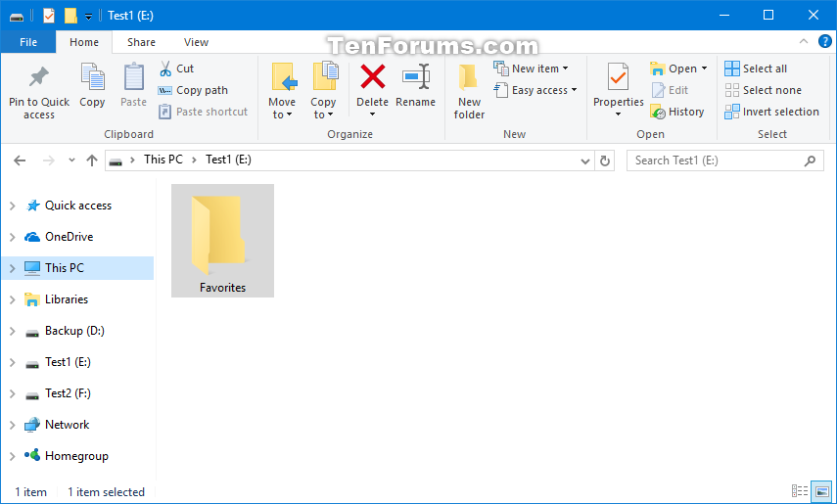Image resolution: width=837 pixels, height=504 pixels.
Task: Switch to Large icons view in status bar
Action: tap(822, 490)
